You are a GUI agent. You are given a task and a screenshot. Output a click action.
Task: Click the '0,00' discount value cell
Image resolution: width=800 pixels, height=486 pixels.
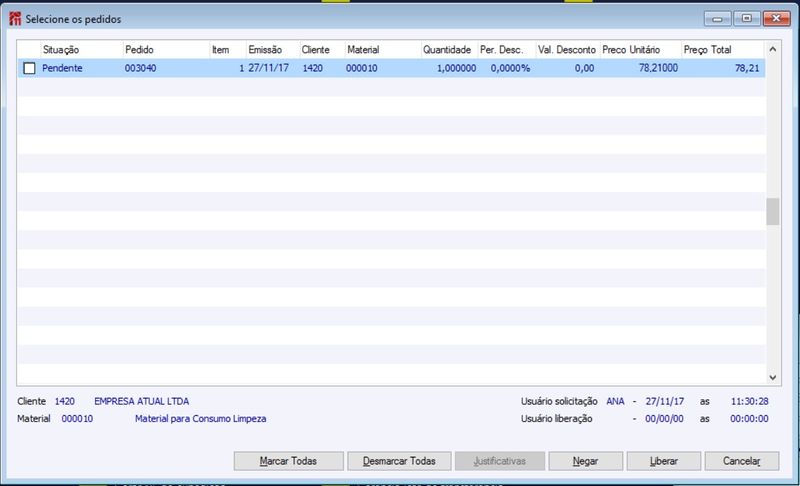point(584,68)
